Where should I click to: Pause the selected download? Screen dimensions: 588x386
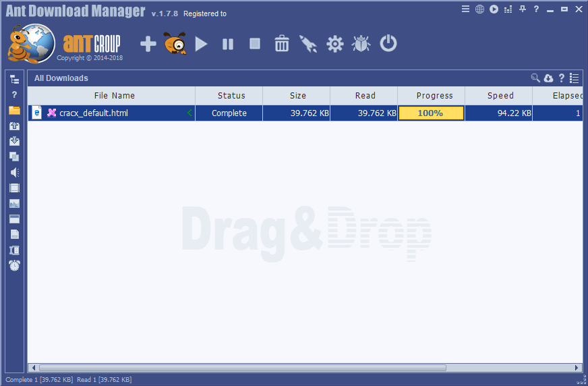pos(228,44)
